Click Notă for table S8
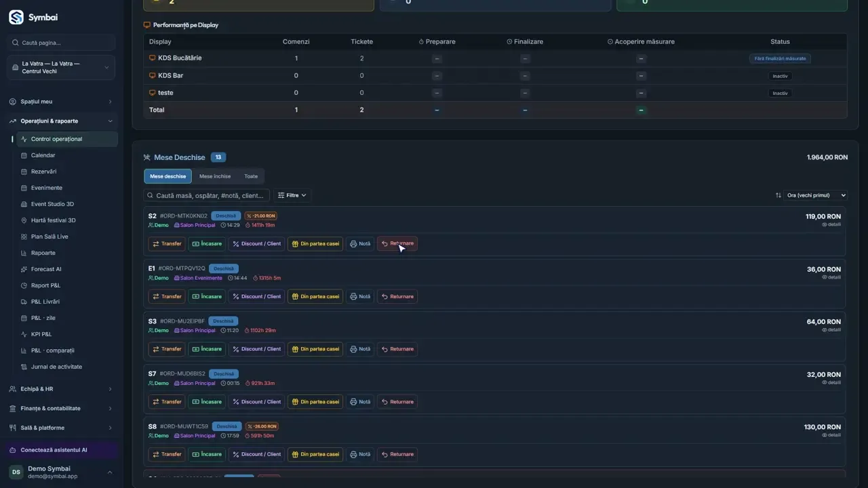Viewport: 868px width, 488px height. click(x=360, y=454)
